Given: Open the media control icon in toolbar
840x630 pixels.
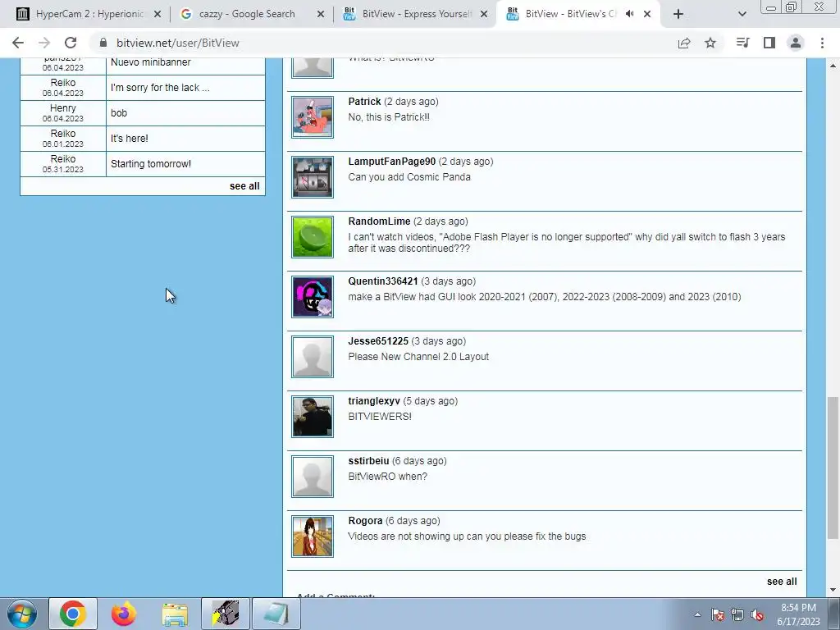Looking at the screenshot, I should 742,43.
